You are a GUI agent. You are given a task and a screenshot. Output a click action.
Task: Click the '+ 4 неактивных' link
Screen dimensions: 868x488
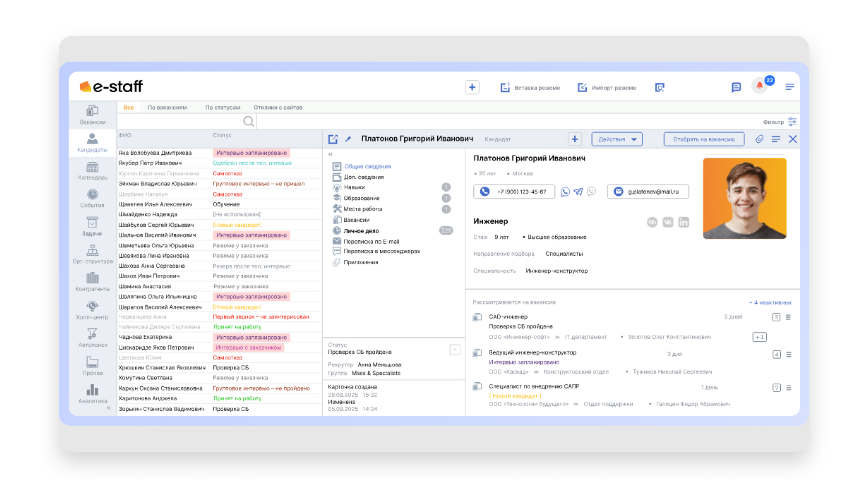[770, 302]
